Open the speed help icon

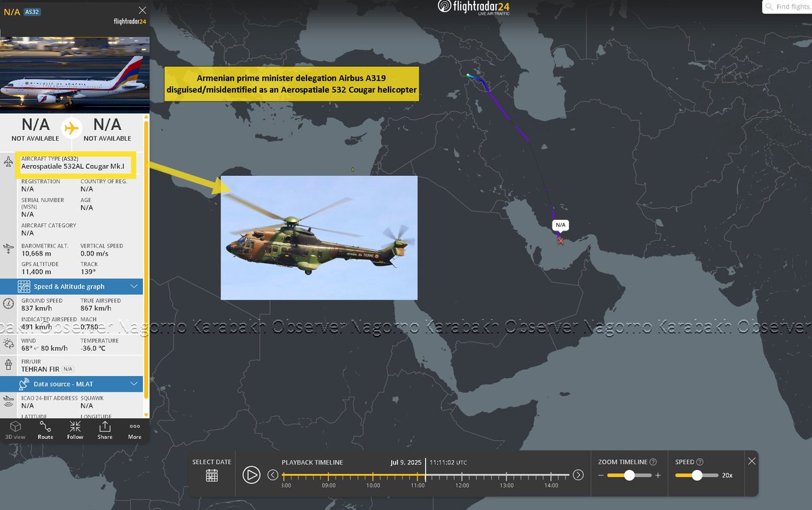click(x=699, y=462)
